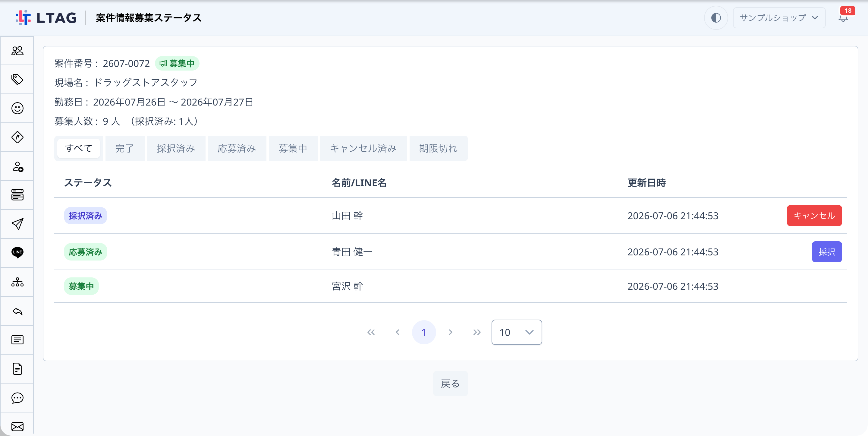868x436 pixels.
Task: Open the notifications bell with 18 badge
Action: click(843, 17)
